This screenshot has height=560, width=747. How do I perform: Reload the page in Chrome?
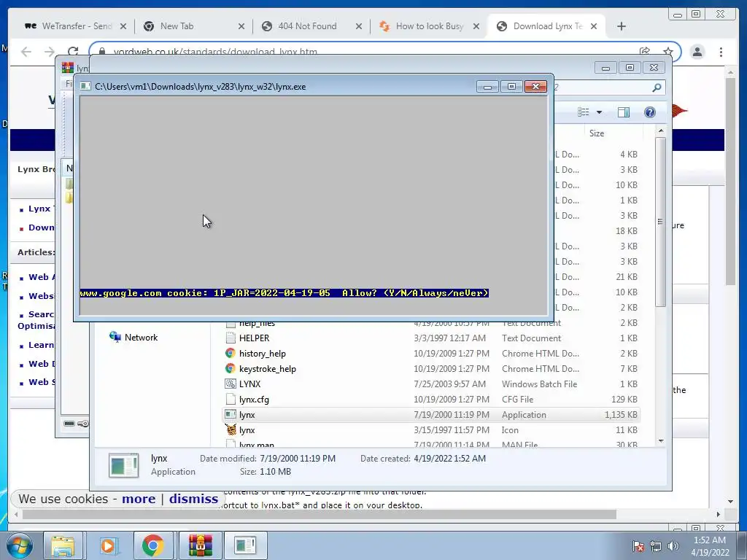click(x=73, y=52)
